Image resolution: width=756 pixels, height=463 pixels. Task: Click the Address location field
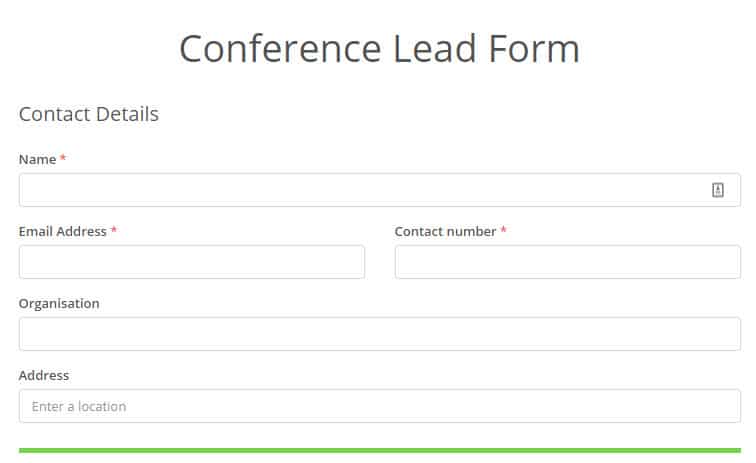tap(379, 406)
